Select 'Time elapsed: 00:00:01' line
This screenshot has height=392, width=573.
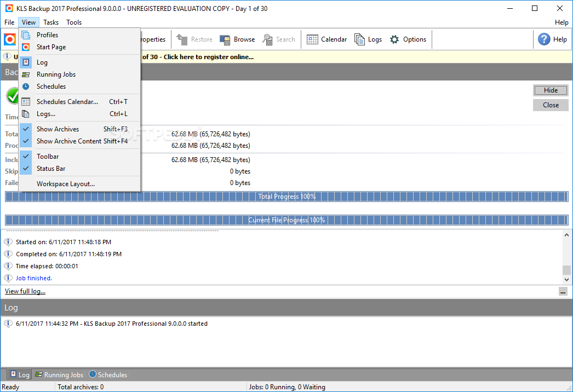click(47, 266)
